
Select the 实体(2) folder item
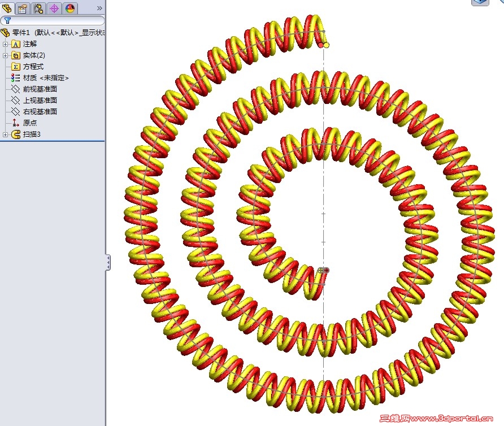[34, 55]
